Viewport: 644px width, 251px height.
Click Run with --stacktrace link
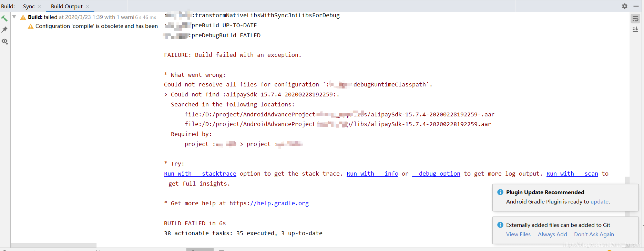(200, 174)
